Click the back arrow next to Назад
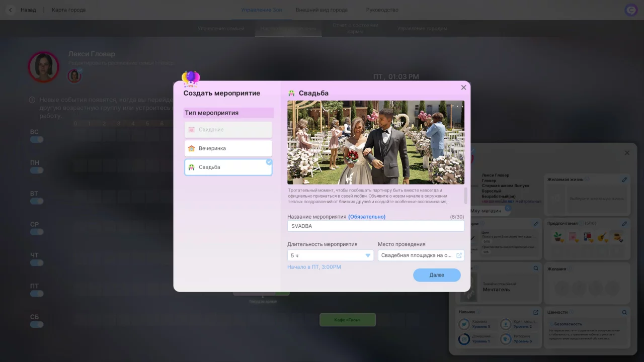The height and width of the screenshot is (362, 644). pyautogui.click(x=11, y=10)
